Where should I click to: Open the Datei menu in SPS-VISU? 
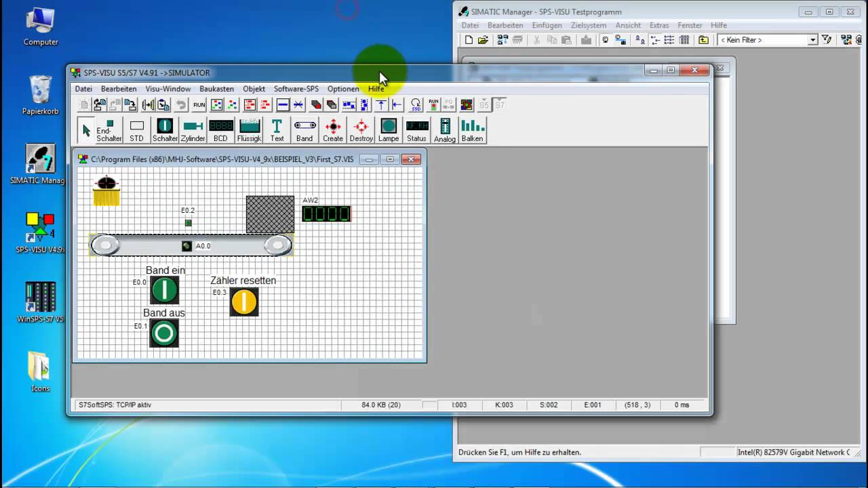(x=83, y=89)
